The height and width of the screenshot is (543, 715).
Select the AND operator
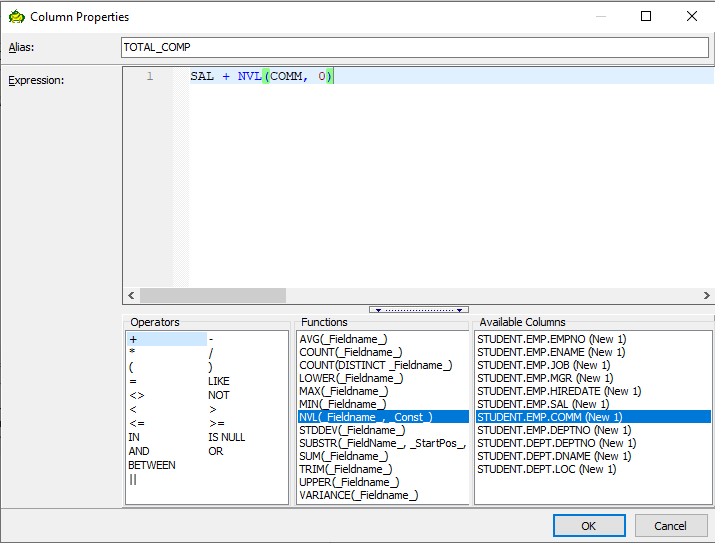[139, 451]
